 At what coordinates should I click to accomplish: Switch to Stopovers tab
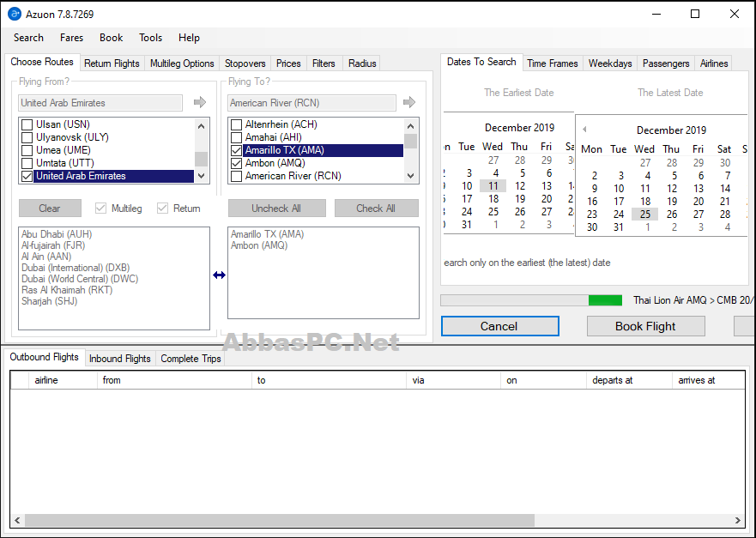click(x=245, y=63)
